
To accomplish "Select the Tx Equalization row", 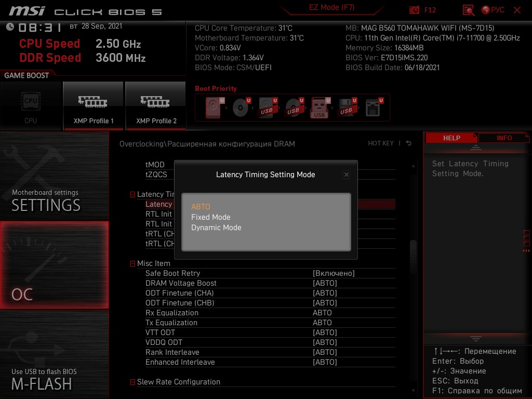I will pos(270,323).
